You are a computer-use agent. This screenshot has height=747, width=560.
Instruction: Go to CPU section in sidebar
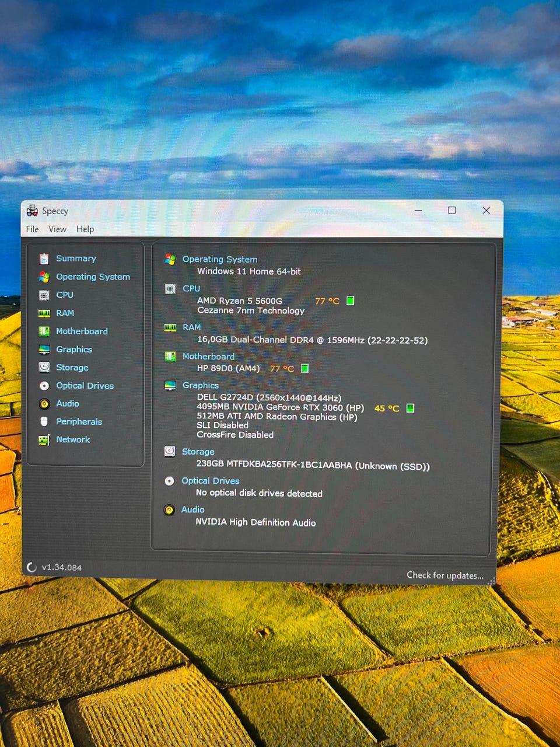65,295
